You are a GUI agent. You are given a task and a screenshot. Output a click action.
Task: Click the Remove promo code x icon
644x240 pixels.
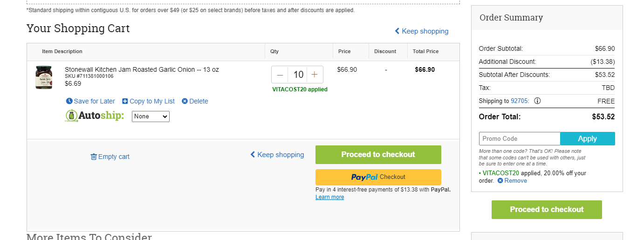pos(500,181)
